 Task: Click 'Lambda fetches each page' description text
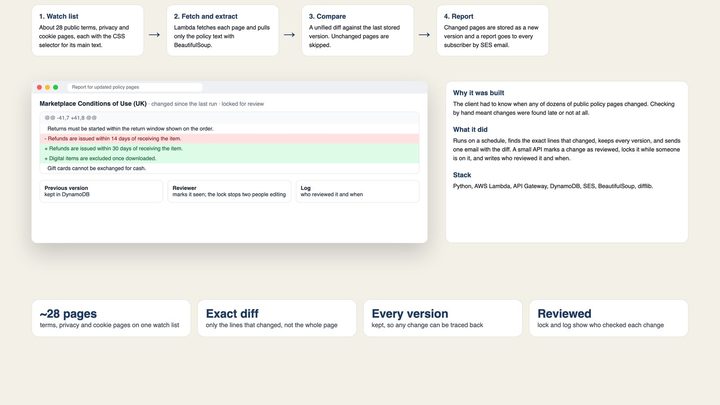point(222,36)
